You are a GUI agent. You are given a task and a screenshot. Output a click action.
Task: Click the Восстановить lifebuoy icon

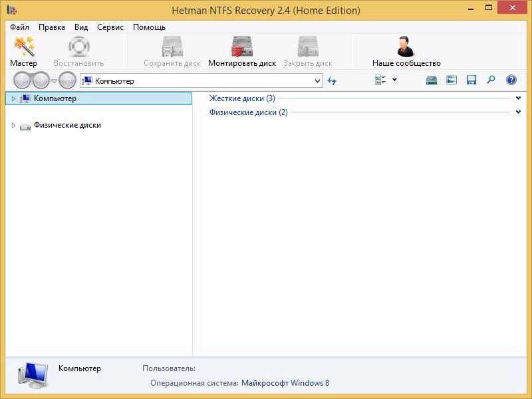(78, 47)
